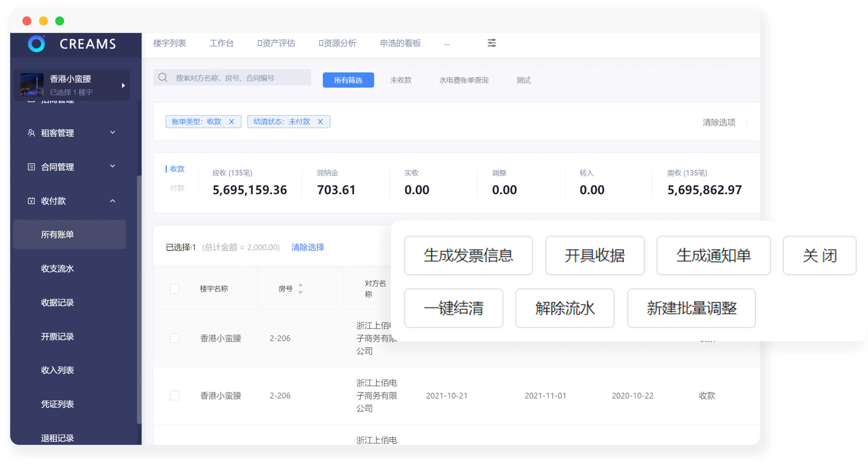Open the filter settings sliders icon
868x464 pixels.
(492, 43)
